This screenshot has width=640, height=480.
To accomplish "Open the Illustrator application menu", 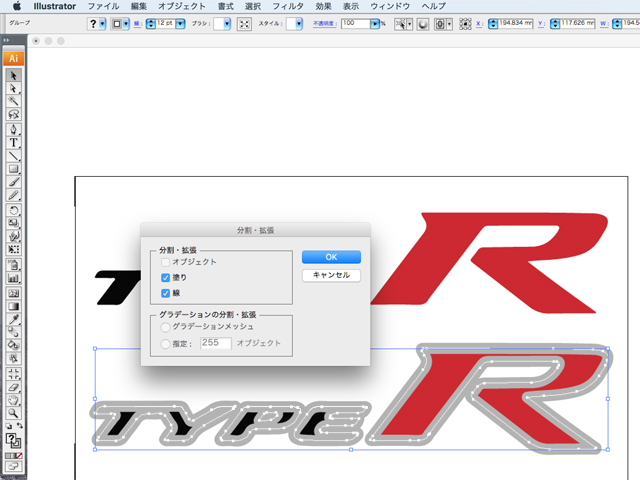I will tap(55, 6).
